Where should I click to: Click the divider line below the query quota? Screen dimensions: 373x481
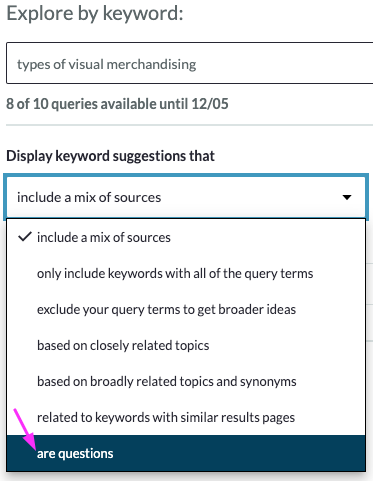[189, 125]
